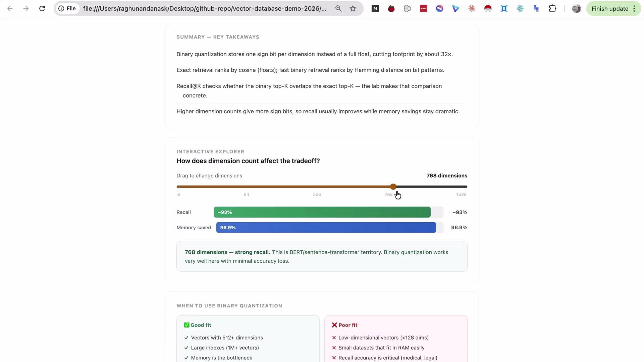Viewport: 644px width, 362px height.
Task: Click the blue document capture extension icon
Action: coord(504,9)
